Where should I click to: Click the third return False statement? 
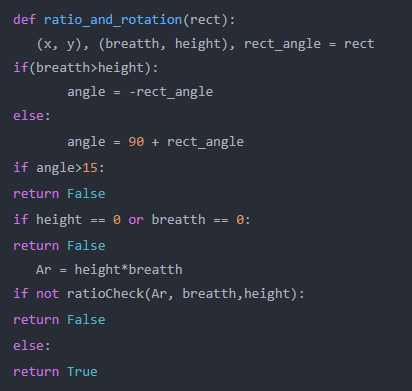point(59,320)
